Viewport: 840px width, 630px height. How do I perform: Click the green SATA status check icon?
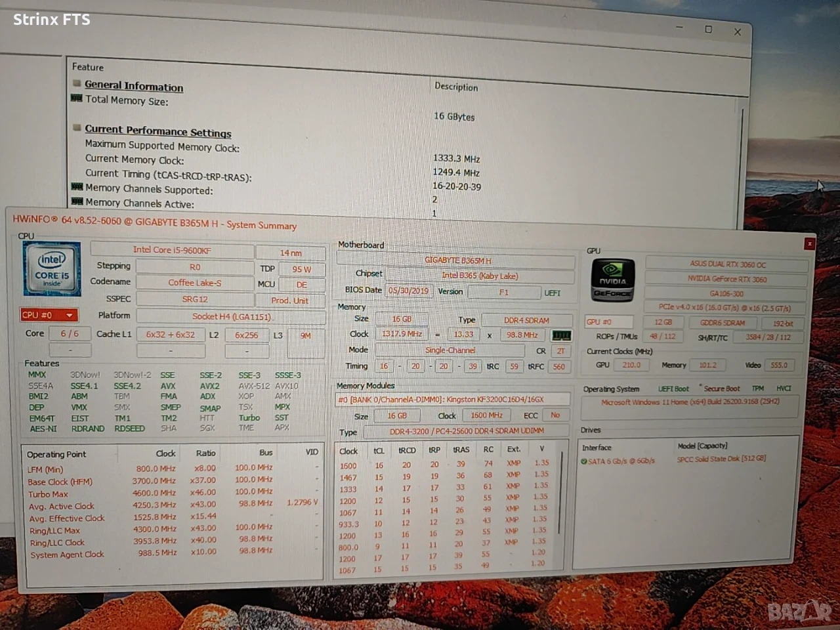coord(583,461)
